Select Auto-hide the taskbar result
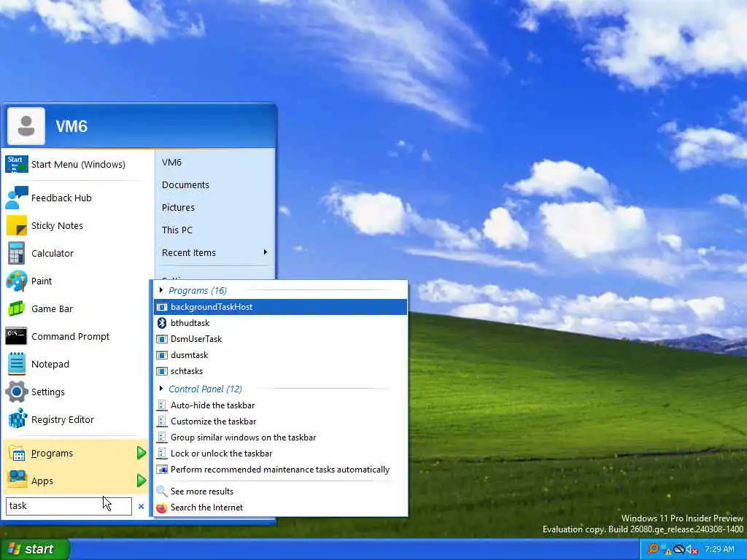The width and height of the screenshot is (747, 560). (281, 405)
